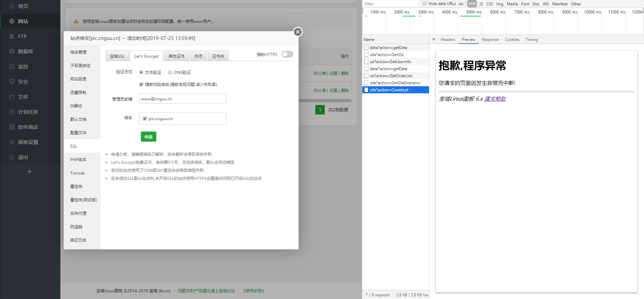Click the 《使用手册》 footer link
Screen dimensions: 644x299
[254, 291]
